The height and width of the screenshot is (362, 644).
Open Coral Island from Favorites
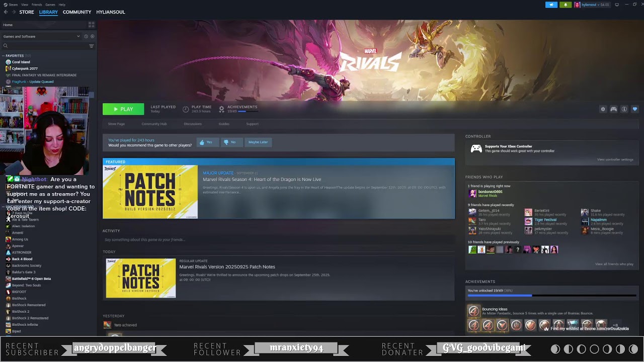pyautogui.click(x=21, y=62)
